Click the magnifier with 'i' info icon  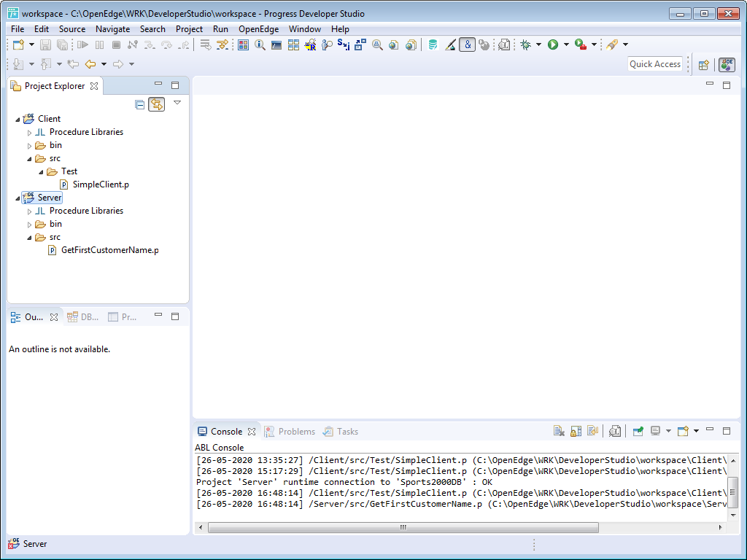coord(260,44)
